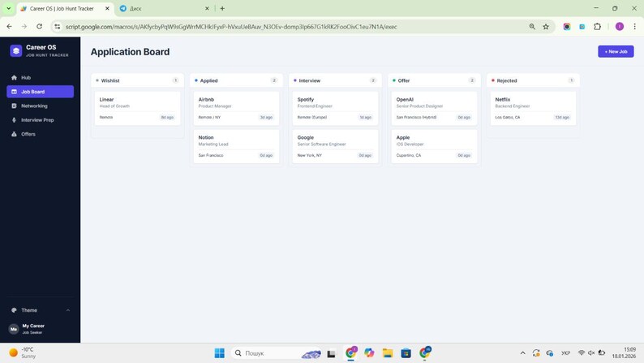Open Networking via its sidebar icon

click(14, 106)
